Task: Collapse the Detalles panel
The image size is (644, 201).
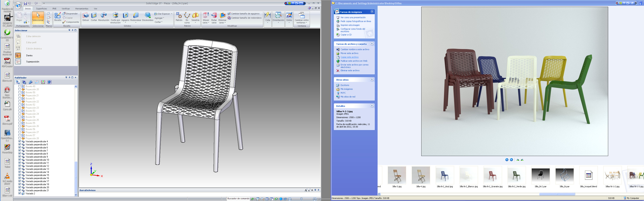Action: [x=372, y=106]
